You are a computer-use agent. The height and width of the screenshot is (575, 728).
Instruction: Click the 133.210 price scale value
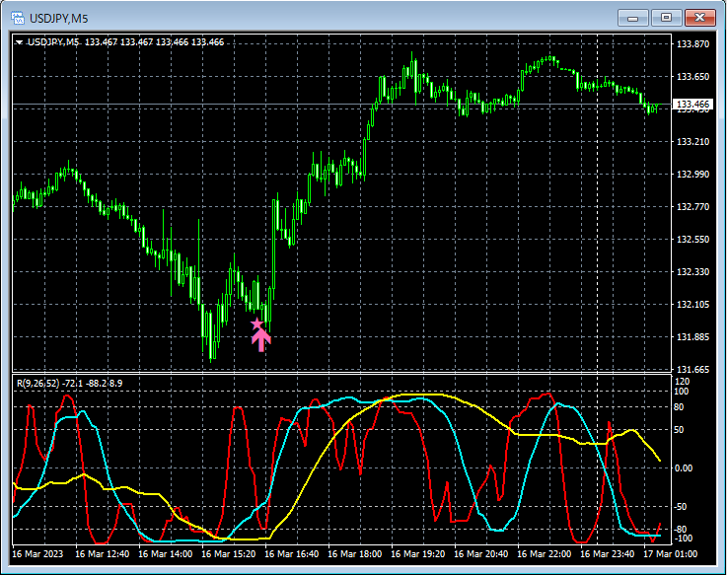(692, 142)
